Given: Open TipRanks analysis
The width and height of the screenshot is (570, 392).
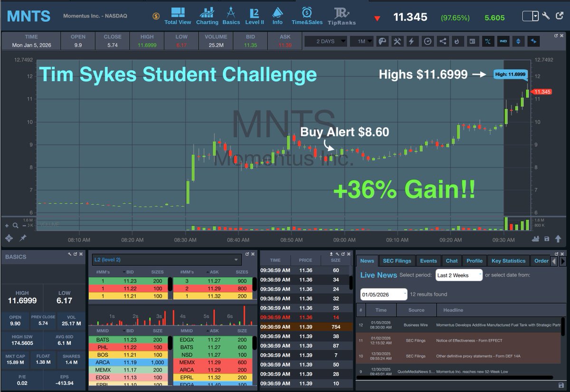Looking at the screenshot, I should (342, 16).
